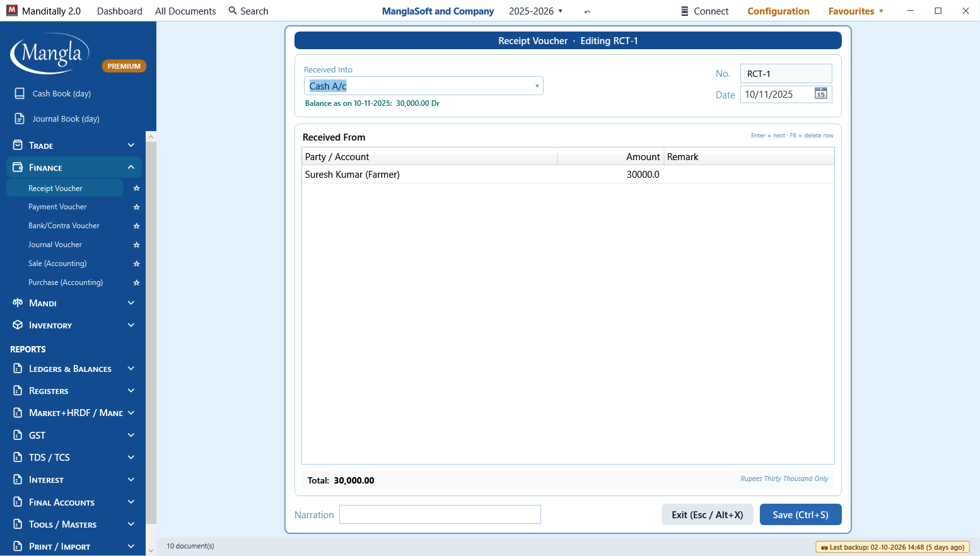Save the receipt voucher
Screen dimensions: 980x556
tap(800, 514)
